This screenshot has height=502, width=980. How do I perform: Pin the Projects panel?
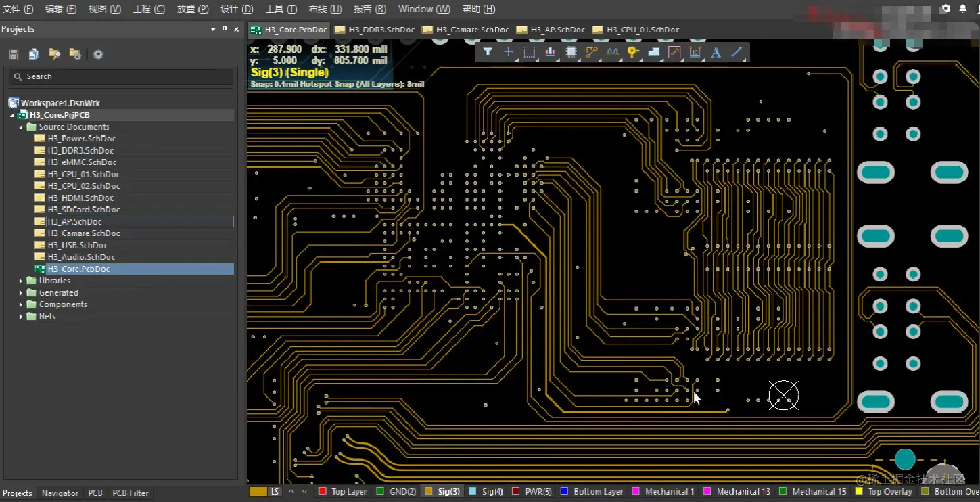[x=225, y=30]
